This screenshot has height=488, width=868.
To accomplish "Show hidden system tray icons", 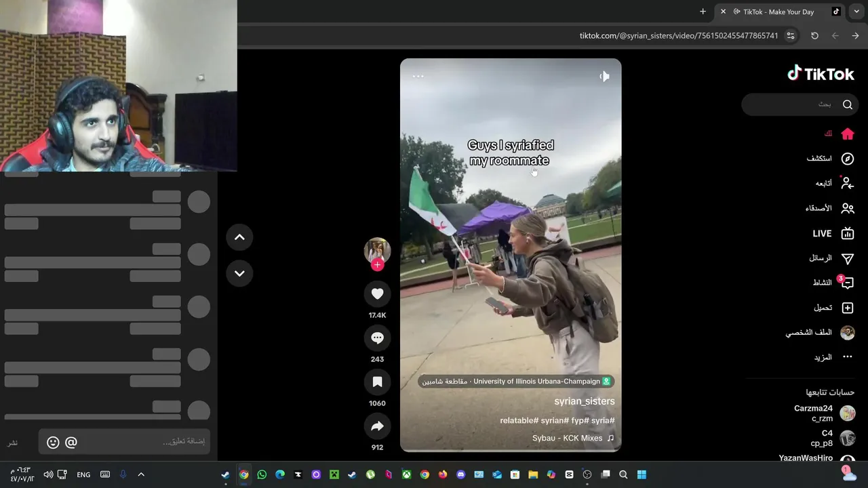I will (141, 474).
